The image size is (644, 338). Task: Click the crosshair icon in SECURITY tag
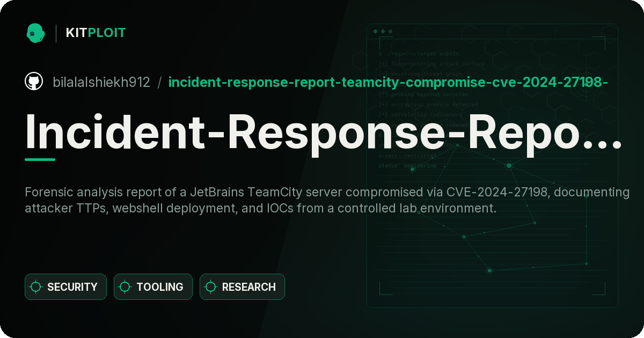pos(36,287)
